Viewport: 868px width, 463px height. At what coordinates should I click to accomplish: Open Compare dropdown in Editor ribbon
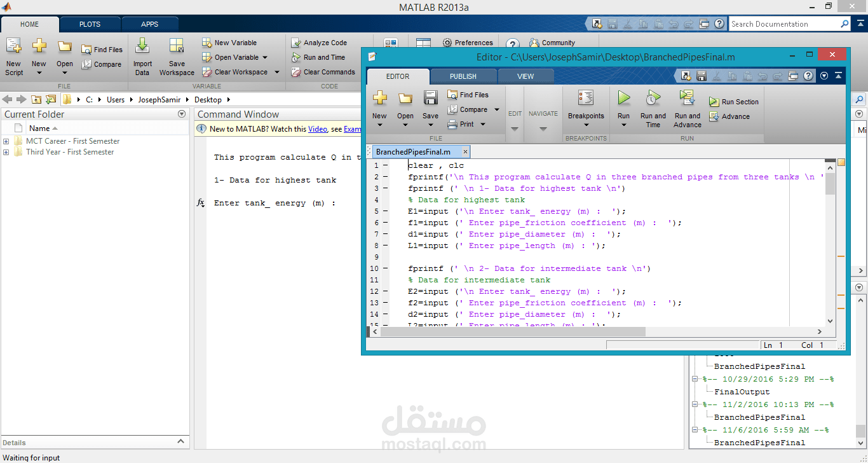tap(497, 109)
